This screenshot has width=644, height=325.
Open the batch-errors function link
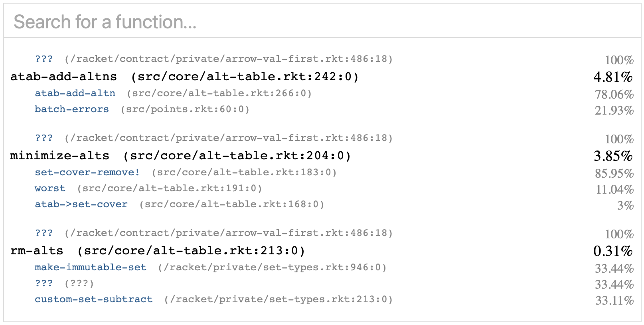[x=72, y=109]
